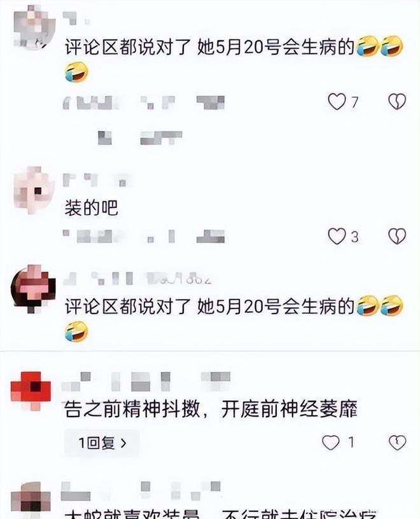Viewport: 420px width, 519px height.
Task: Open avatar beside the repeated 5月20号 comment
Action: 33,289
